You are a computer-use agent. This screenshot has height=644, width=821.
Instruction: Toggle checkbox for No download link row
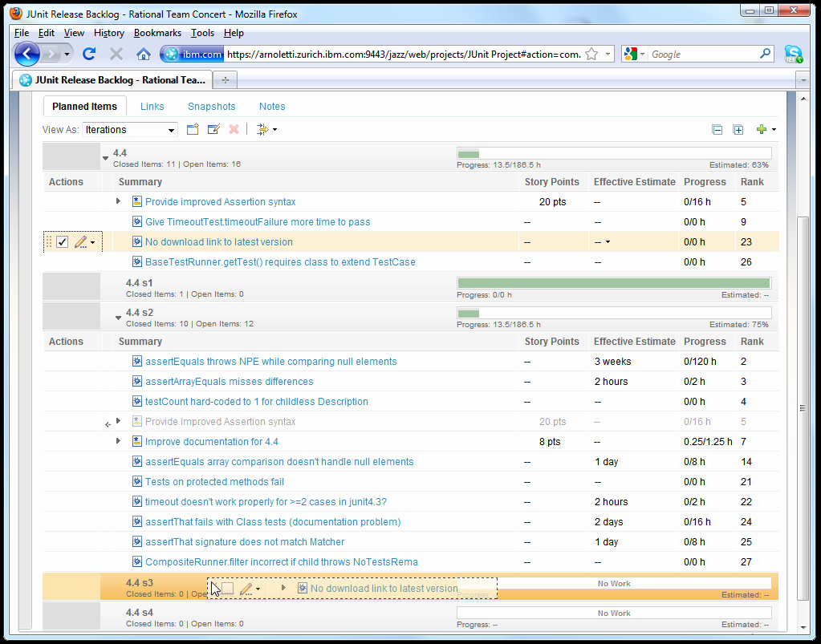[63, 241]
